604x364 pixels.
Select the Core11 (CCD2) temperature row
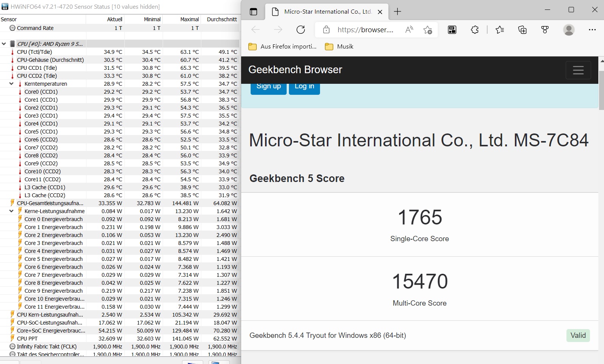tap(120, 179)
